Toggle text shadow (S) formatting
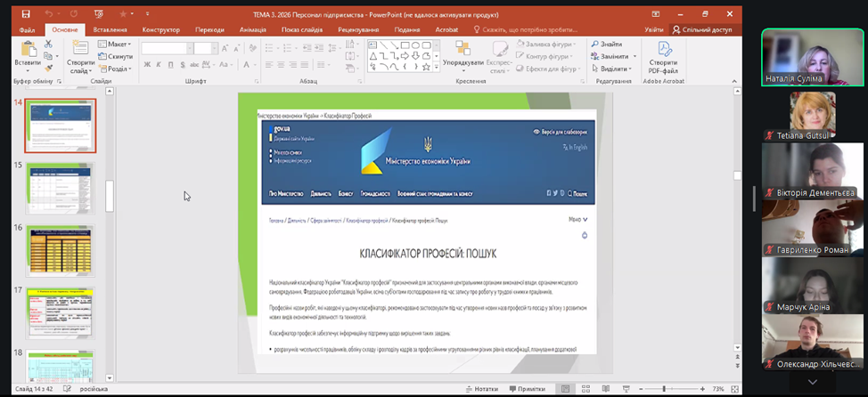The image size is (868, 397). pos(182,65)
